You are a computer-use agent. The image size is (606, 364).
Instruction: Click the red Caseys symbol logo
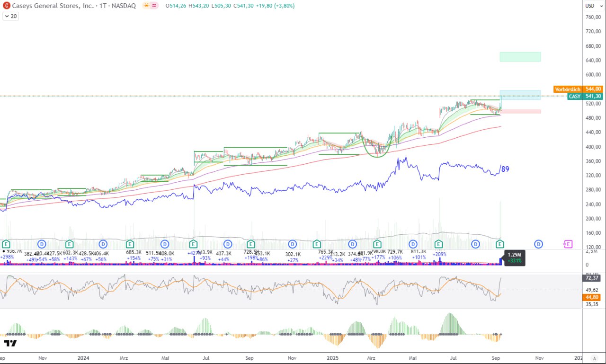point(7,6)
